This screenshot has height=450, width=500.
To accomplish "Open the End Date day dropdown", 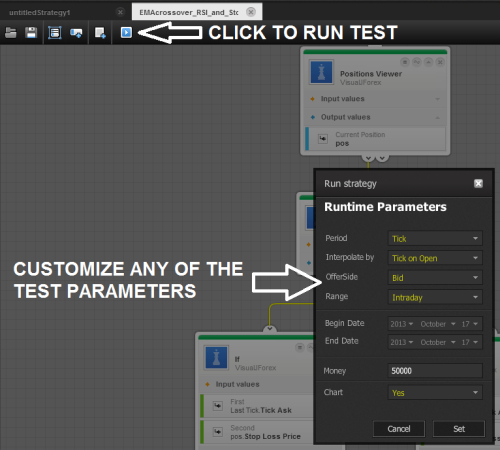I will (x=470, y=342).
